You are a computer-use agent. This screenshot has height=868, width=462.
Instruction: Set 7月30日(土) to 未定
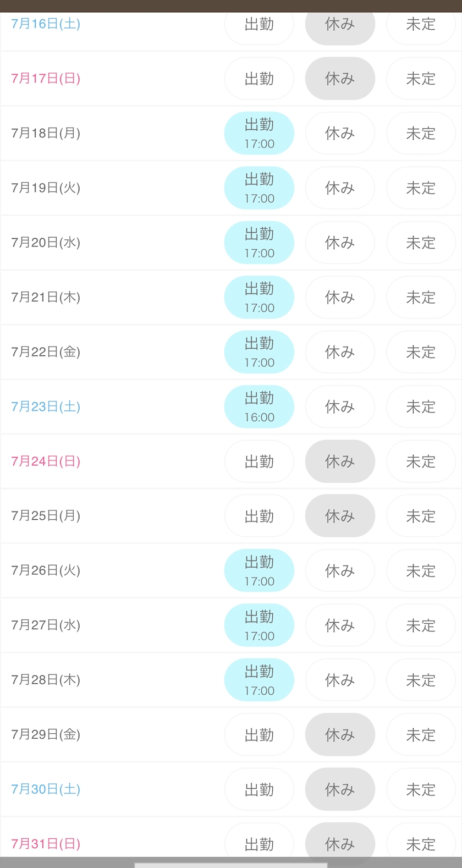[421, 789]
